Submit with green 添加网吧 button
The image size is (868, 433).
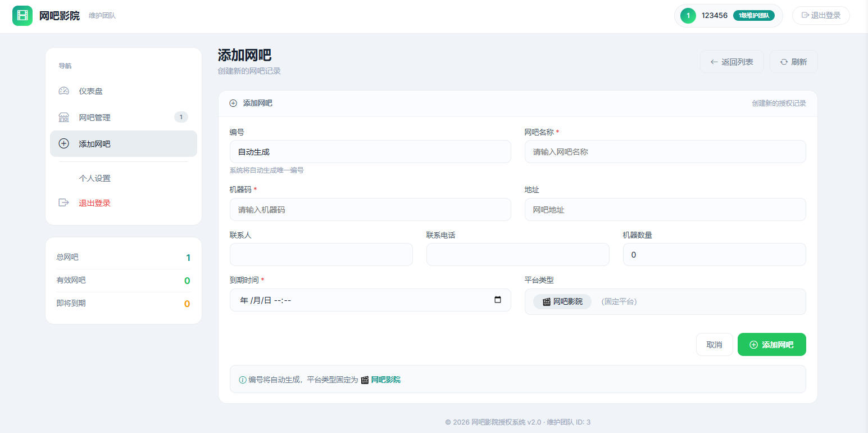tap(772, 345)
